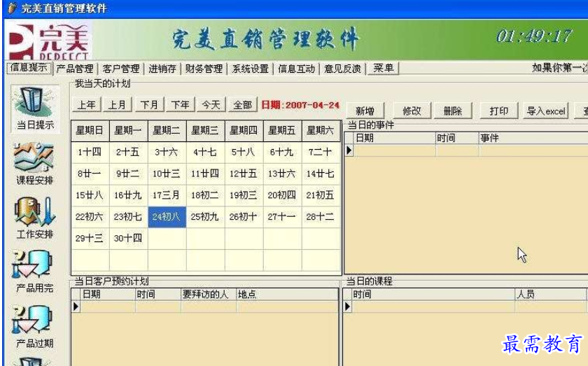Click the 修改 button
Image resolution: width=588 pixels, height=366 pixels.
412,111
